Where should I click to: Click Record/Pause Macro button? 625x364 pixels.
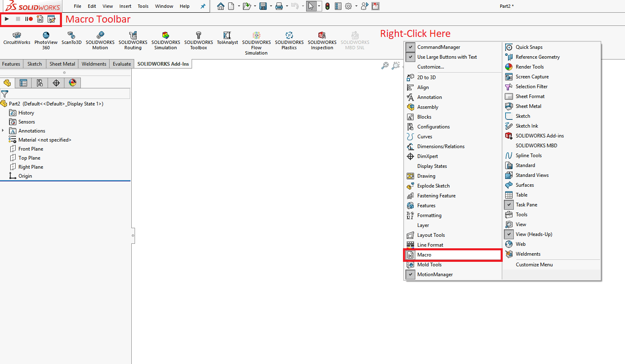click(29, 19)
